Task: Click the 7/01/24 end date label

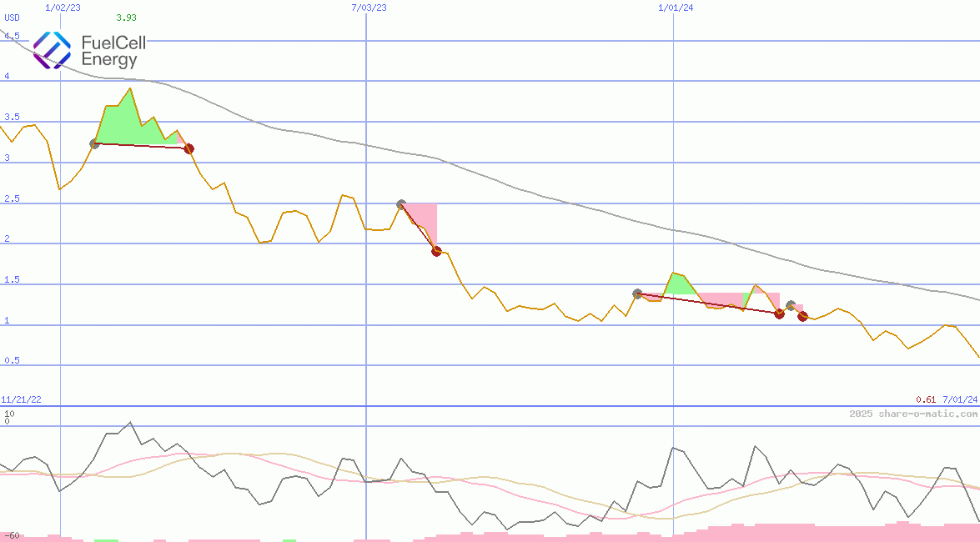Action: point(959,399)
